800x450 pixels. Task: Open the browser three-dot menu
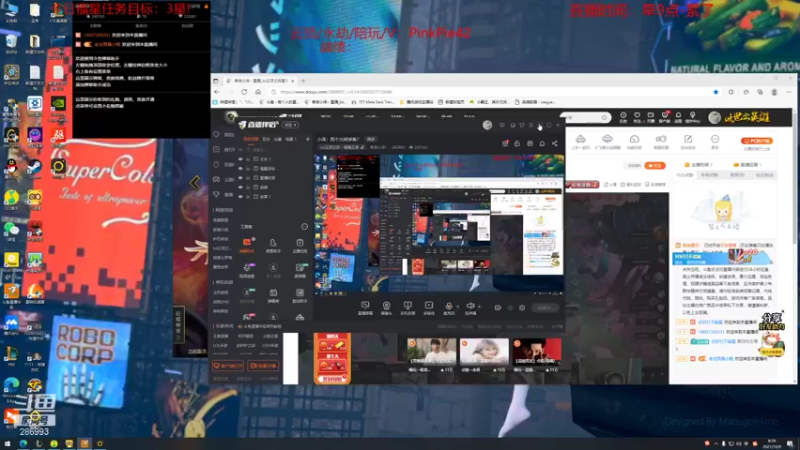[788, 92]
